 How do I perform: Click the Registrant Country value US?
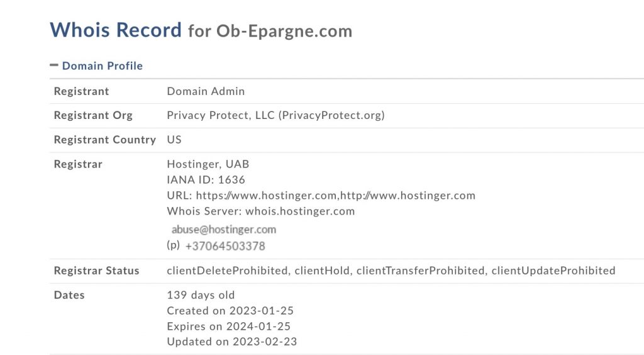pos(174,140)
